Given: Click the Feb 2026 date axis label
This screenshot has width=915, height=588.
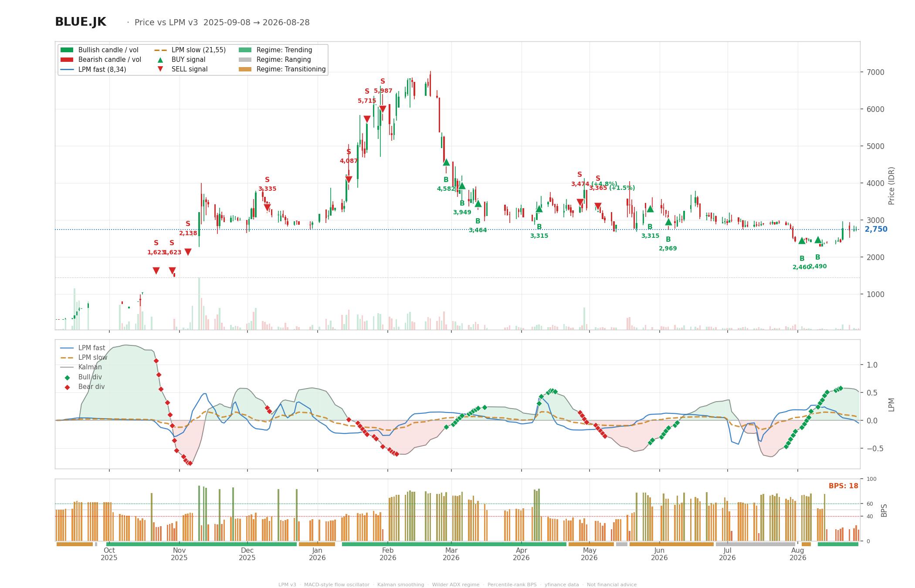Looking at the screenshot, I should pyautogui.click(x=388, y=554).
